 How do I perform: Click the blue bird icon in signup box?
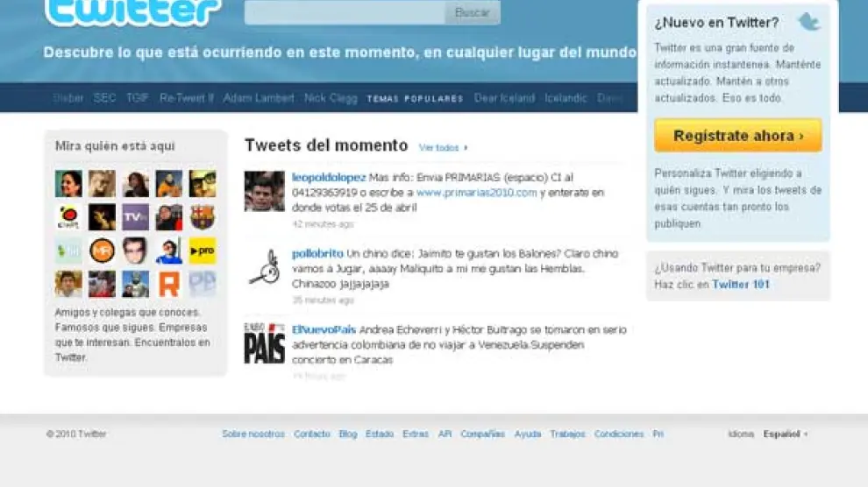tap(808, 22)
